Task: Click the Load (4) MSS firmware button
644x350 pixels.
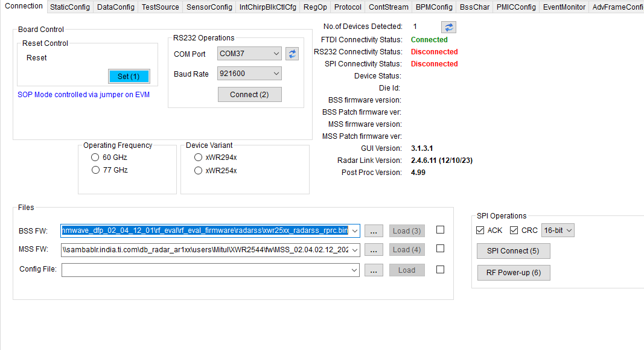Action: (407, 250)
